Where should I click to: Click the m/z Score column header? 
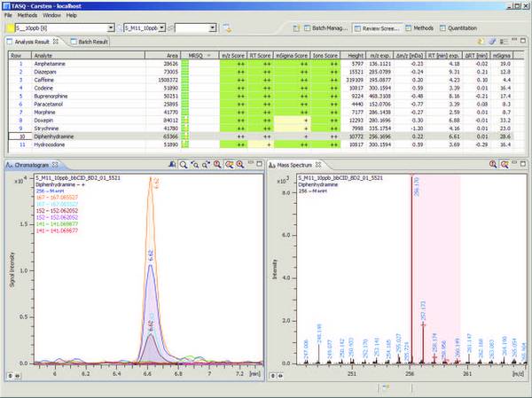coord(232,55)
